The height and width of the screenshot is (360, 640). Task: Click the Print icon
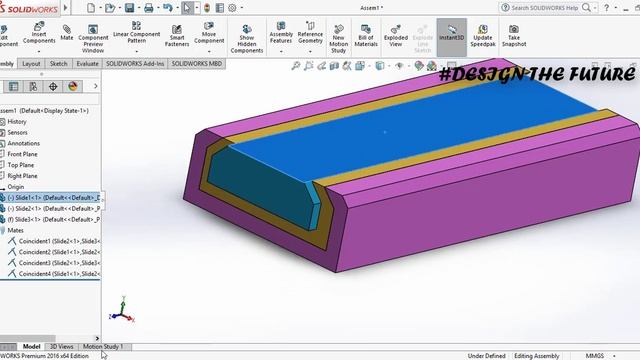(x=149, y=8)
